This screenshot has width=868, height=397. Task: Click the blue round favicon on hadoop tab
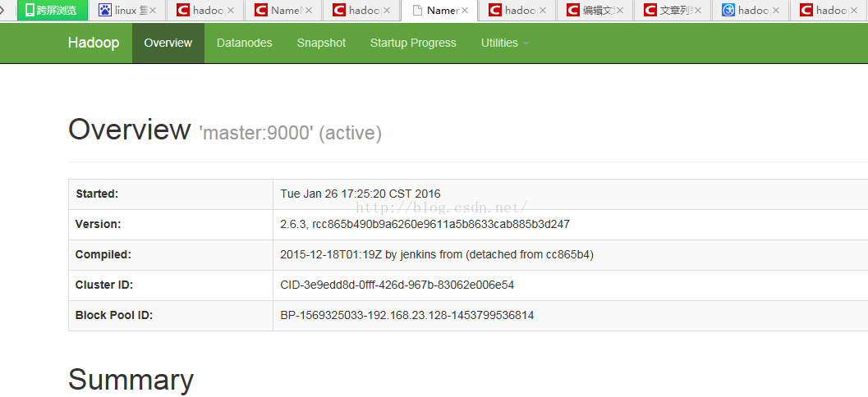pos(728,10)
